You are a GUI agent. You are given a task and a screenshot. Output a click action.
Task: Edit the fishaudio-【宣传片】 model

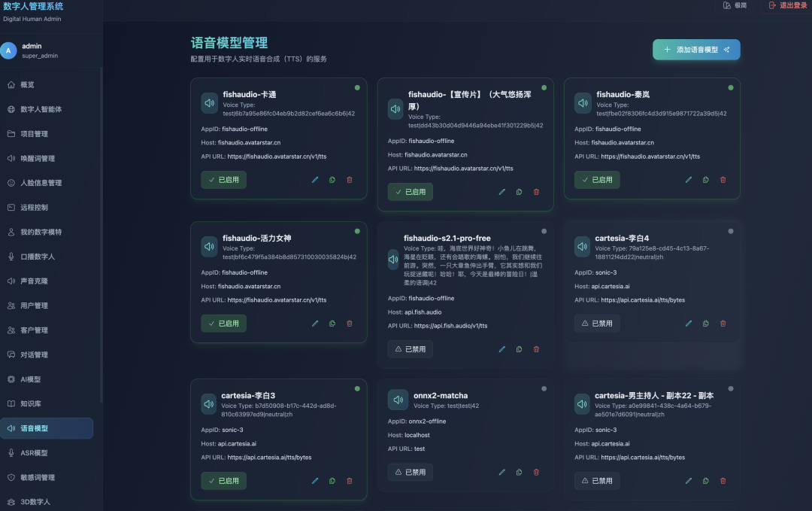501,192
